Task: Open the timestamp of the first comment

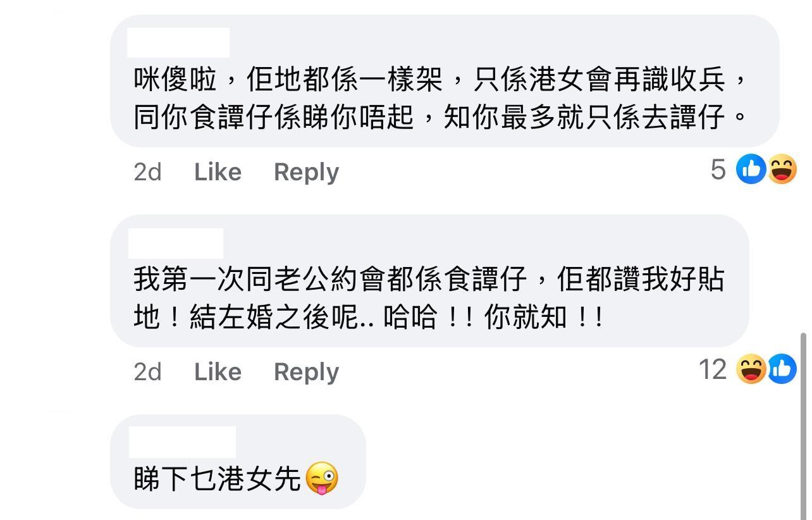Action: pos(147,172)
